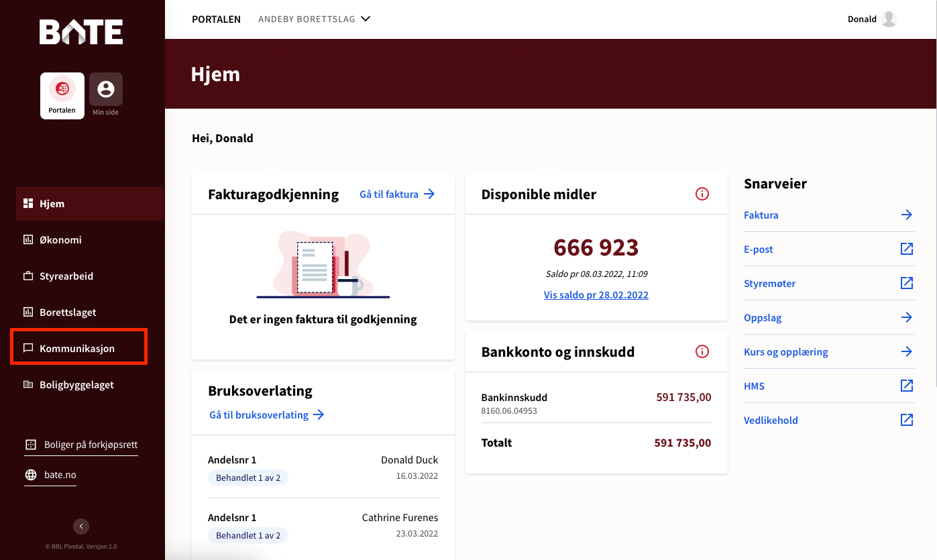Open Donald's user profile

coord(871,19)
